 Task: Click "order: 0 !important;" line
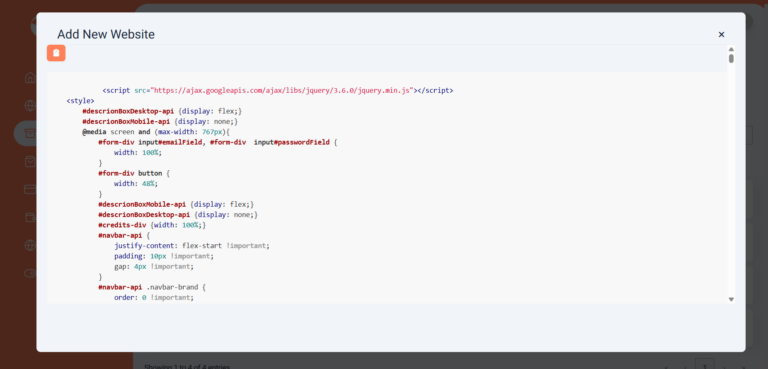pyautogui.click(x=154, y=297)
